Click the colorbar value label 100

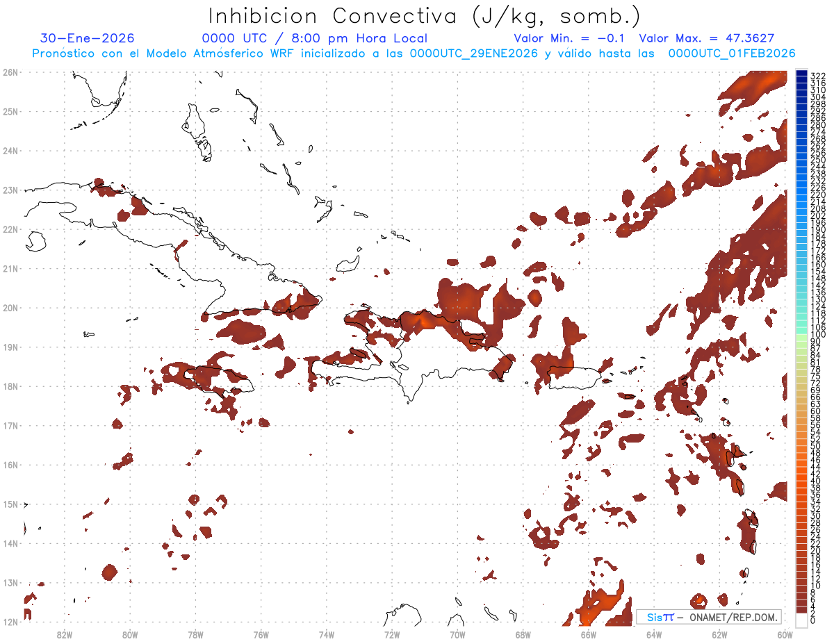(818, 335)
